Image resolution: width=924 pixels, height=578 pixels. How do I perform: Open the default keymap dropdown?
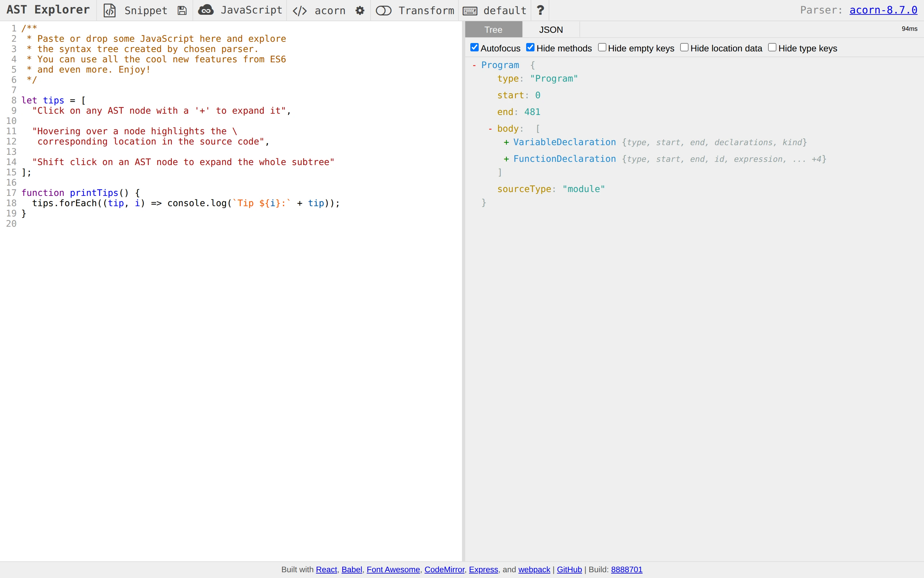coord(505,10)
